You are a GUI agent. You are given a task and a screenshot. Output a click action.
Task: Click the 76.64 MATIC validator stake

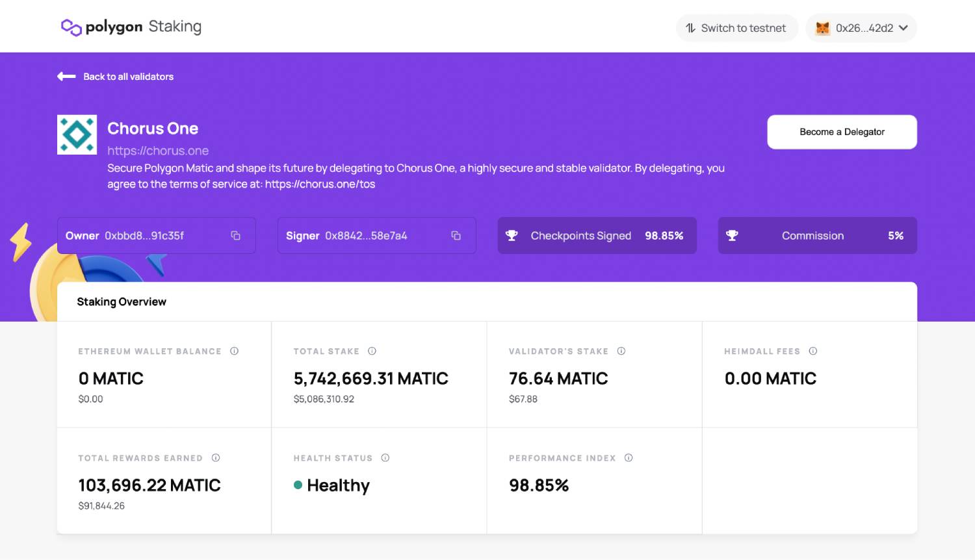pyautogui.click(x=558, y=379)
